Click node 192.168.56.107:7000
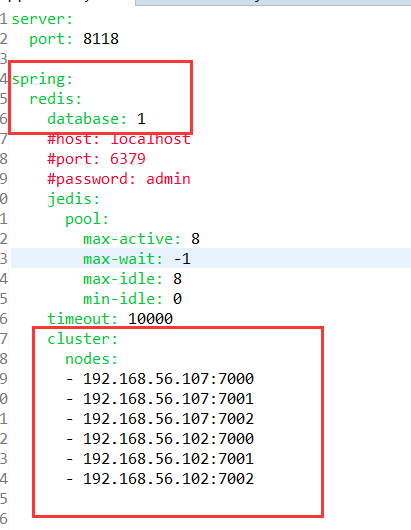Viewport: 411px width, 530px height. coord(168,379)
